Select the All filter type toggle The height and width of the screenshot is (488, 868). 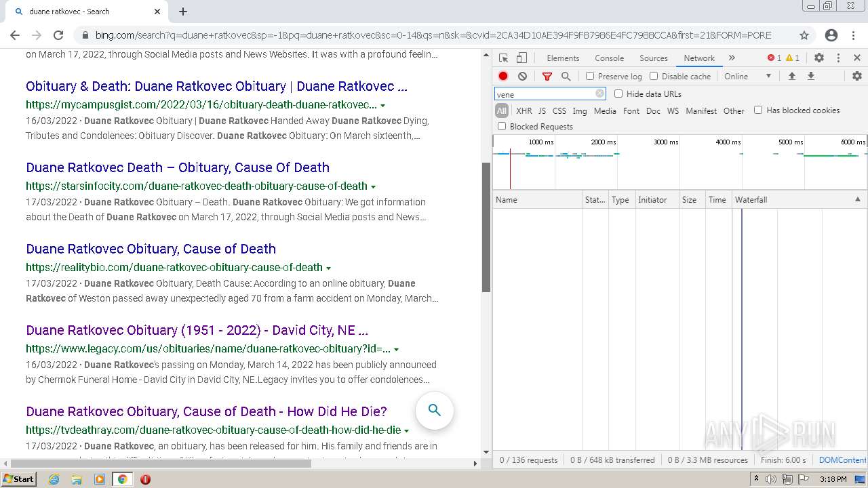coord(502,110)
